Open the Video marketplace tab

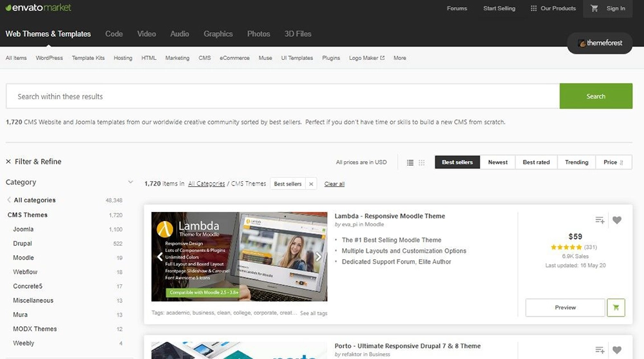(x=147, y=34)
